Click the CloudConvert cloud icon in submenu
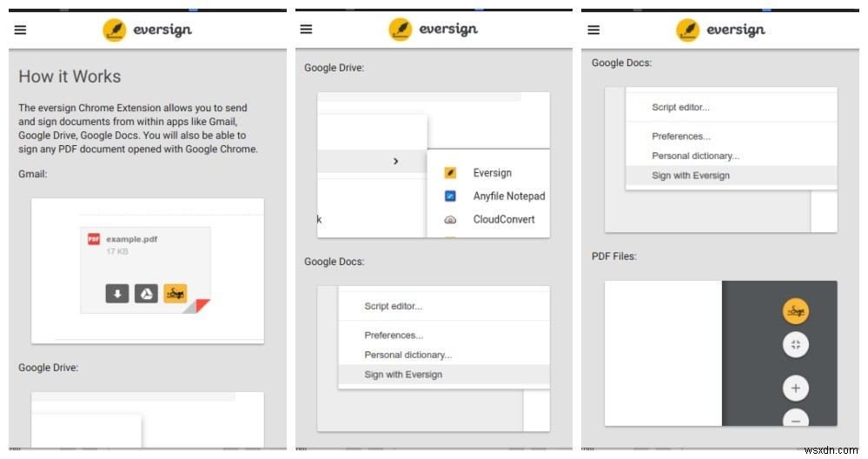 point(451,219)
